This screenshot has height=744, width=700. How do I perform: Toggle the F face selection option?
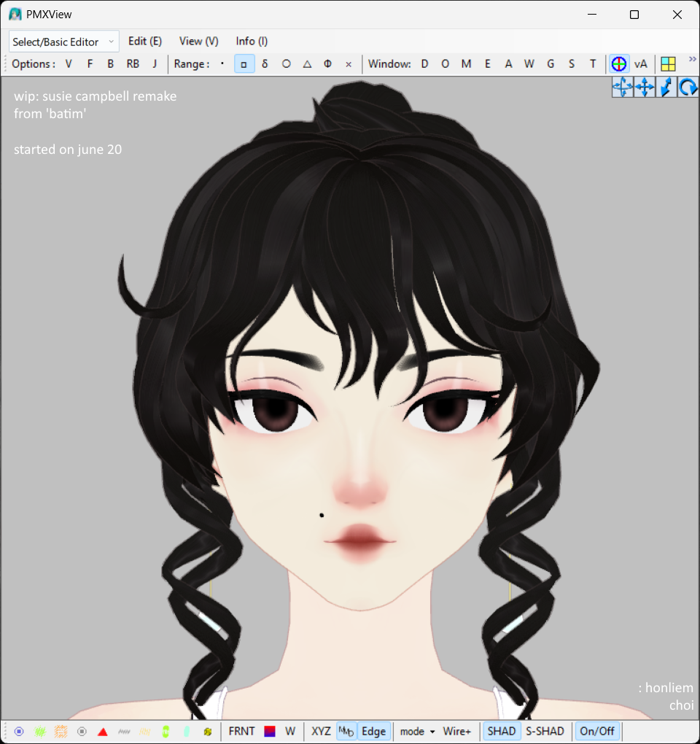point(90,64)
